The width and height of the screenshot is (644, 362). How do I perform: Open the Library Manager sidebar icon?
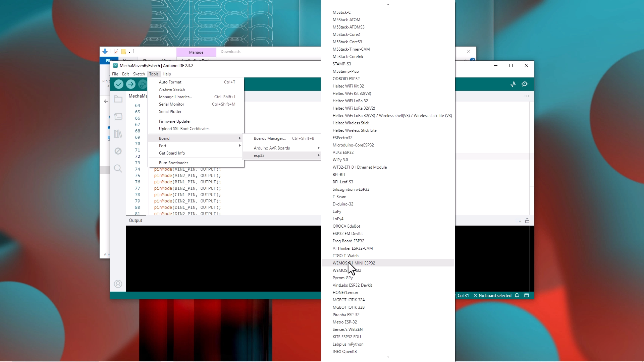coord(118,134)
